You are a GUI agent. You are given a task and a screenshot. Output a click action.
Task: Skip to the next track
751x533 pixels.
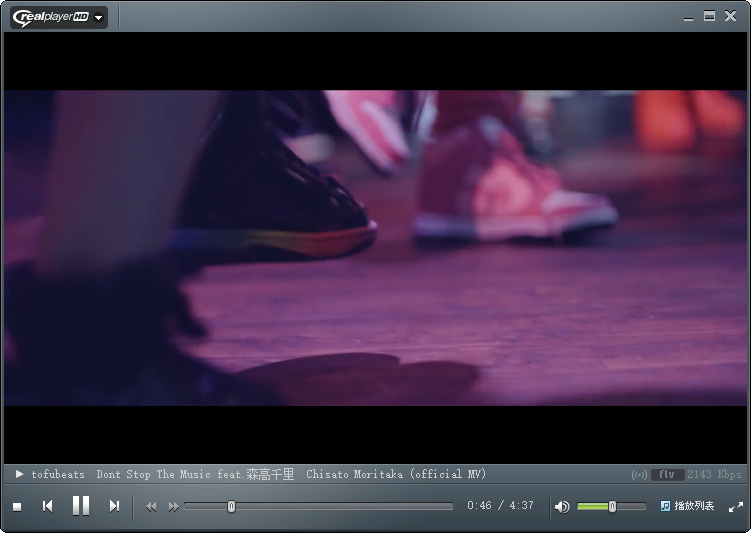click(x=114, y=507)
